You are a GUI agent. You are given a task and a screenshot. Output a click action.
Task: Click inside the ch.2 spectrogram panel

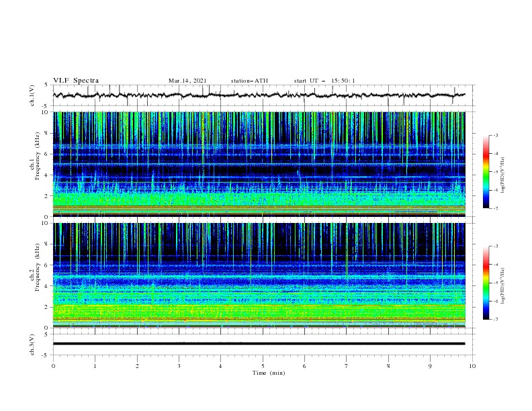point(259,275)
